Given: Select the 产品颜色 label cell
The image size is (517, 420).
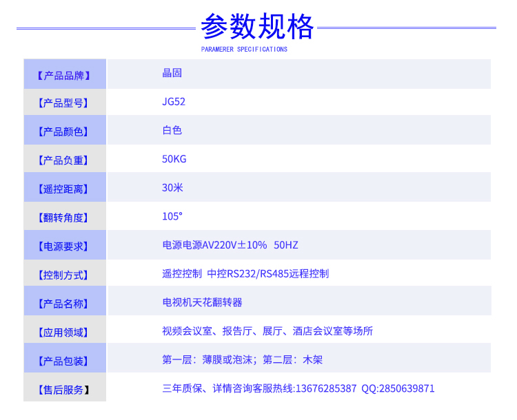Looking at the screenshot, I should (65, 132).
